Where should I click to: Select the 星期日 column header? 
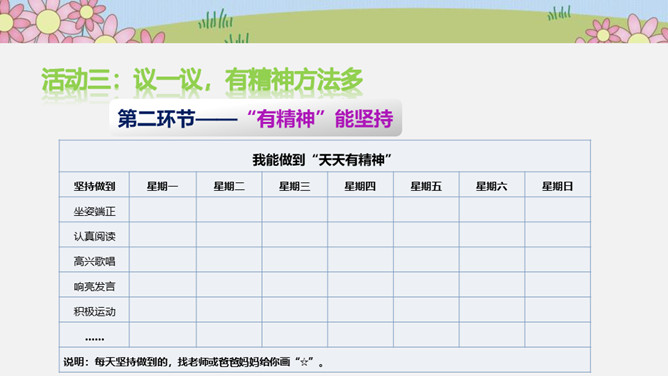point(557,186)
